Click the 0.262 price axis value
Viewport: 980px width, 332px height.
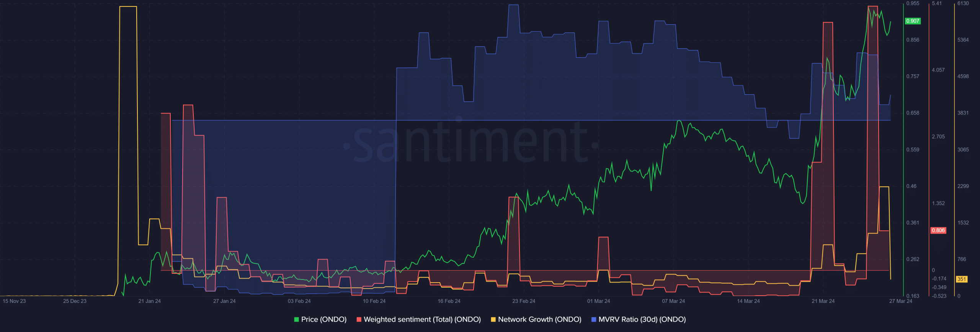tap(913, 259)
